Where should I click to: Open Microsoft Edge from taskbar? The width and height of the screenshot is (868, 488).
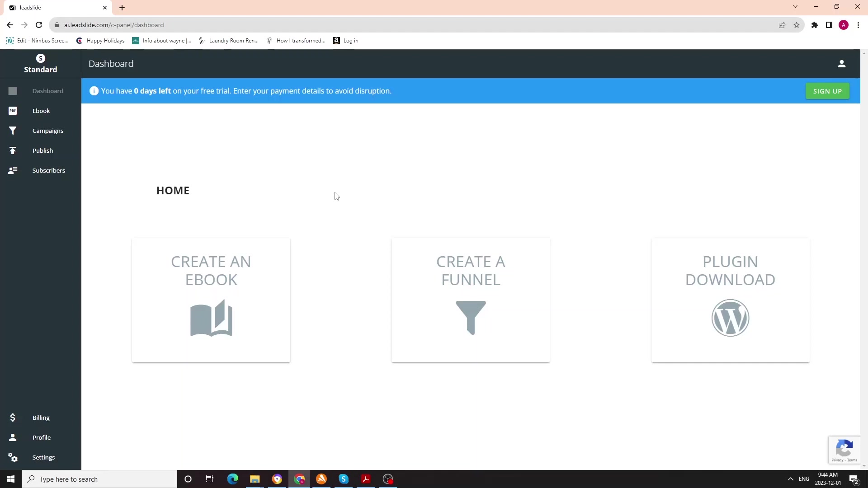tap(233, 479)
